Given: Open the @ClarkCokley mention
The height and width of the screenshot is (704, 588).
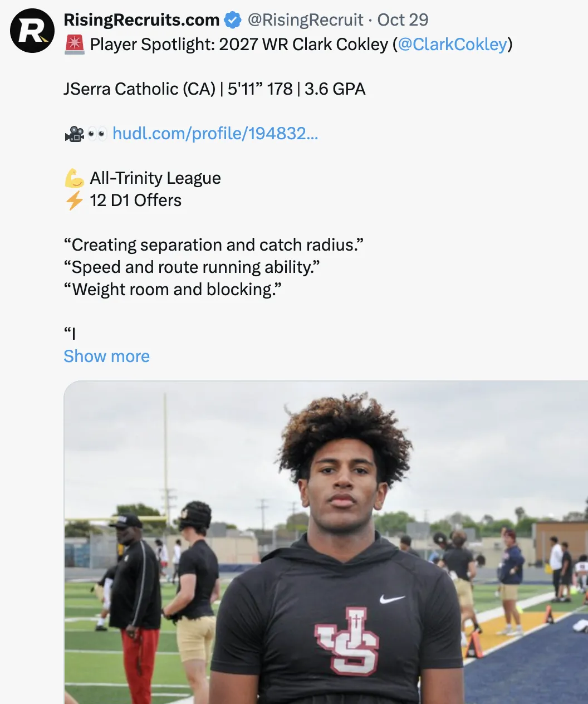Looking at the screenshot, I should [453, 45].
